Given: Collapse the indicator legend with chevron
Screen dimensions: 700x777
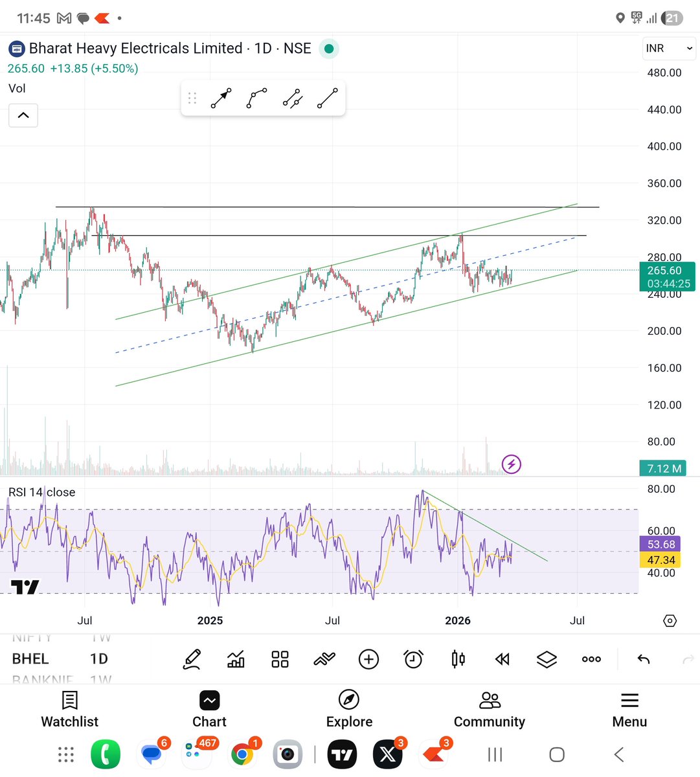Looking at the screenshot, I should click(23, 115).
